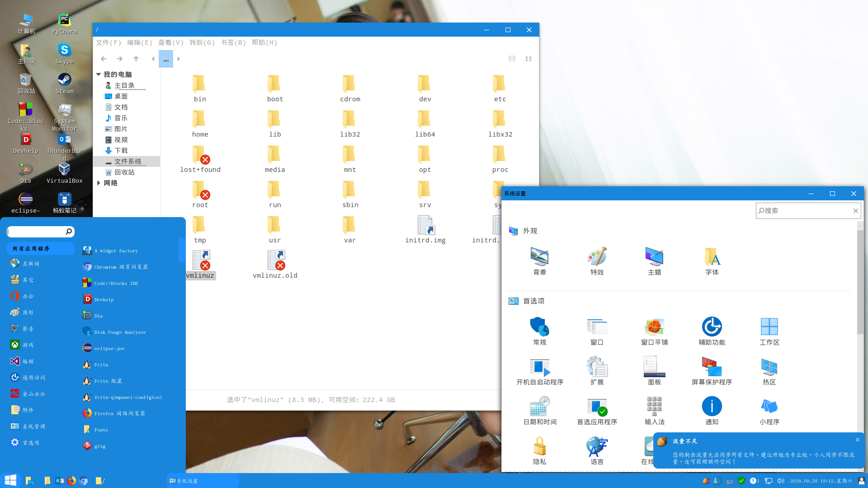Select the 蚂蚁笔记 desktop icon

tap(64, 203)
